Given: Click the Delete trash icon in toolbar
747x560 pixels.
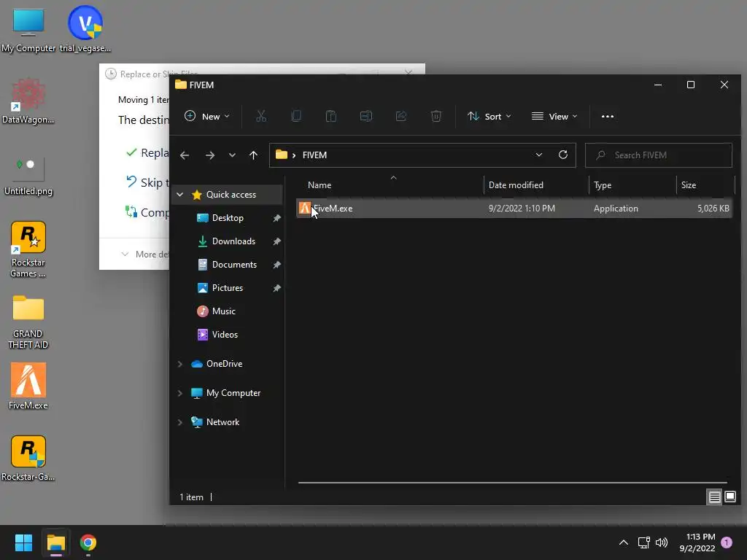Looking at the screenshot, I should (436, 116).
